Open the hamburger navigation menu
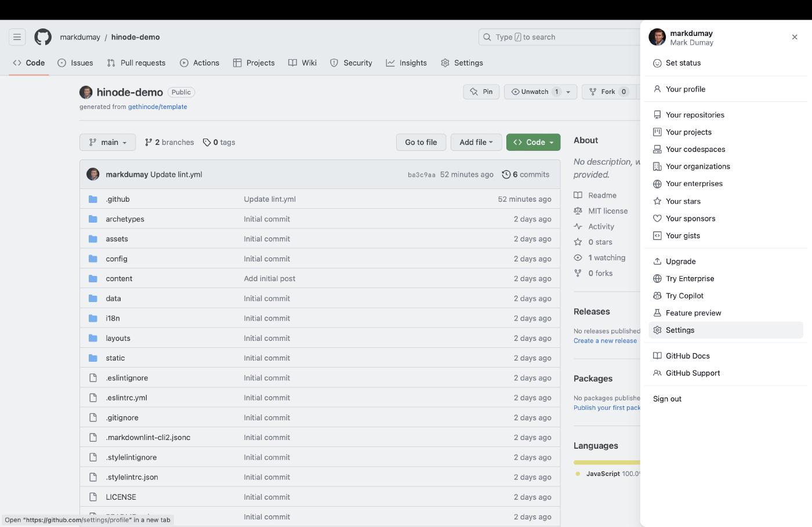The height and width of the screenshot is (527, 812). (x=17, y=37)
